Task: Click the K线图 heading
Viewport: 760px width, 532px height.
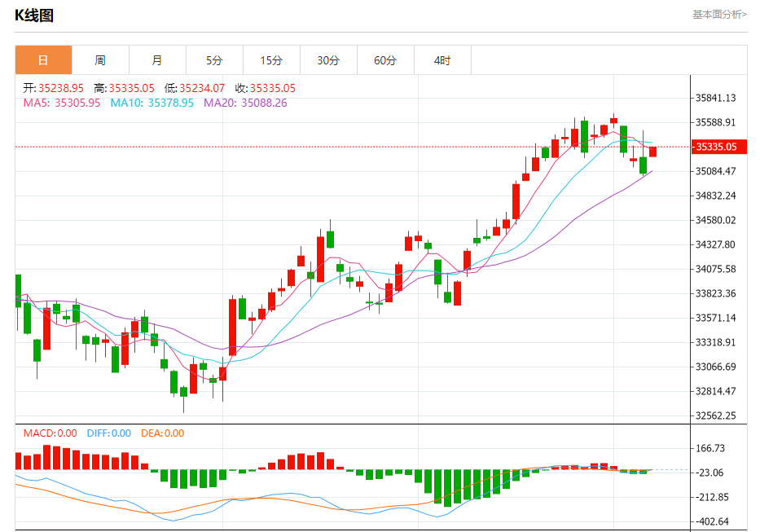Action: (x=34, y=15)
